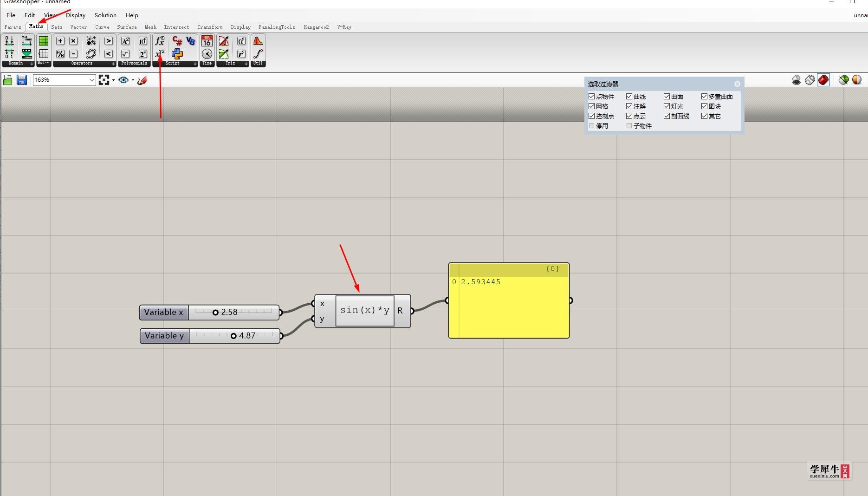The width and height of the screenshot is (868, 496).
Task: Click the Variable y label
Action: pyautogui.click(x=164, y=336)
